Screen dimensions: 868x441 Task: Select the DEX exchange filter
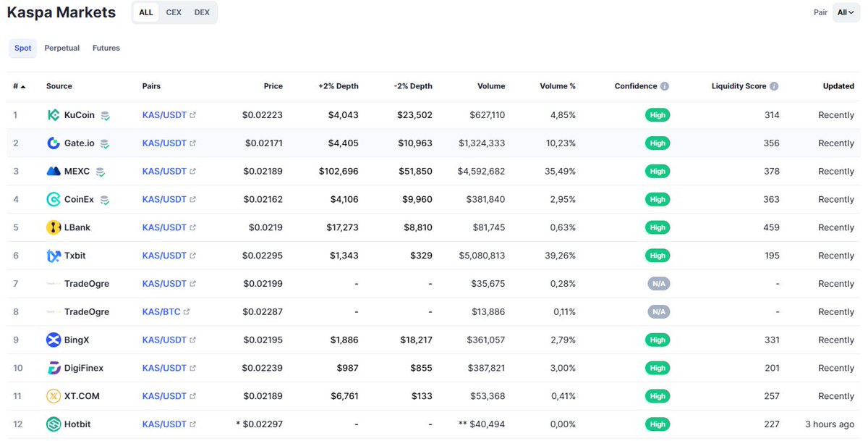point(202,12)
